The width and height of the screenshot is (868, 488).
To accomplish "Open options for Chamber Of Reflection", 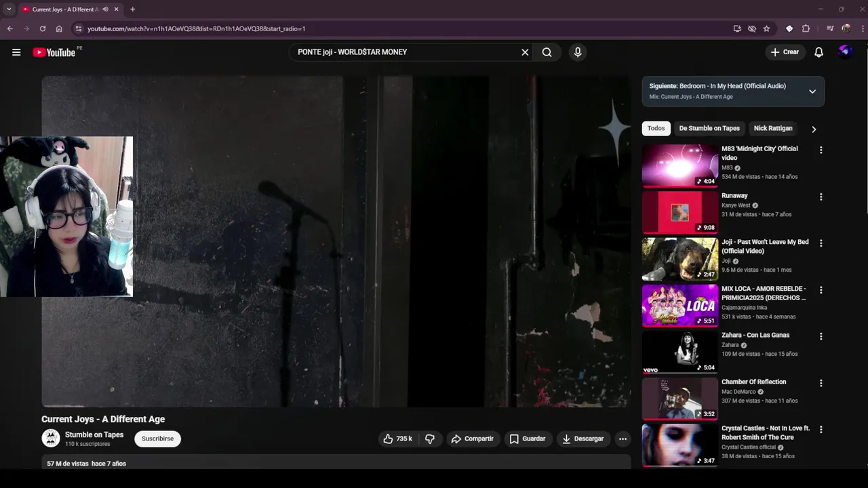I will 821,383.
